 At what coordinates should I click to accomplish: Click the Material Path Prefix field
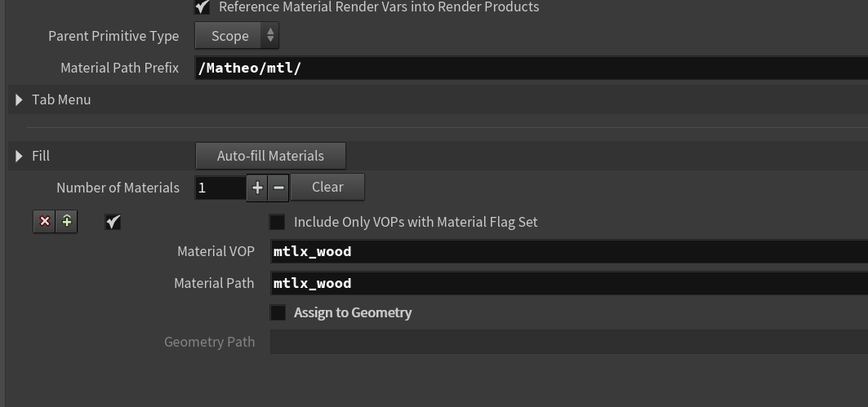[531, 68]
